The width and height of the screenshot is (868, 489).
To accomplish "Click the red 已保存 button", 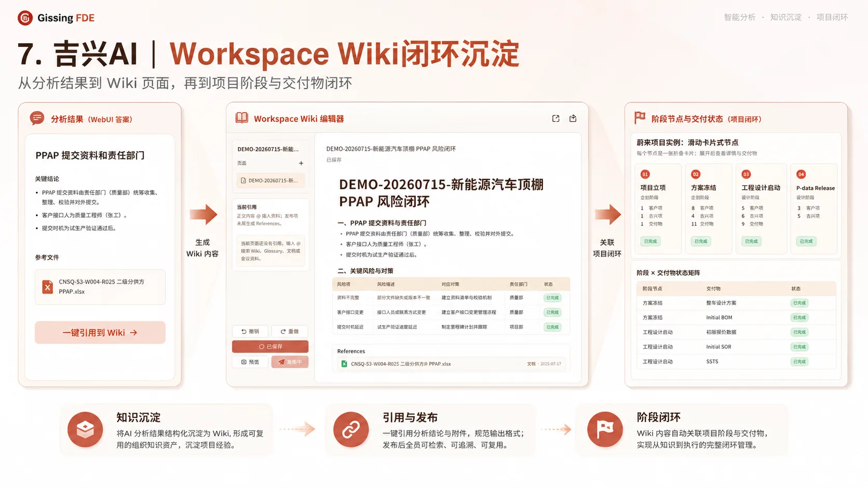I will [x=270, y=347].
